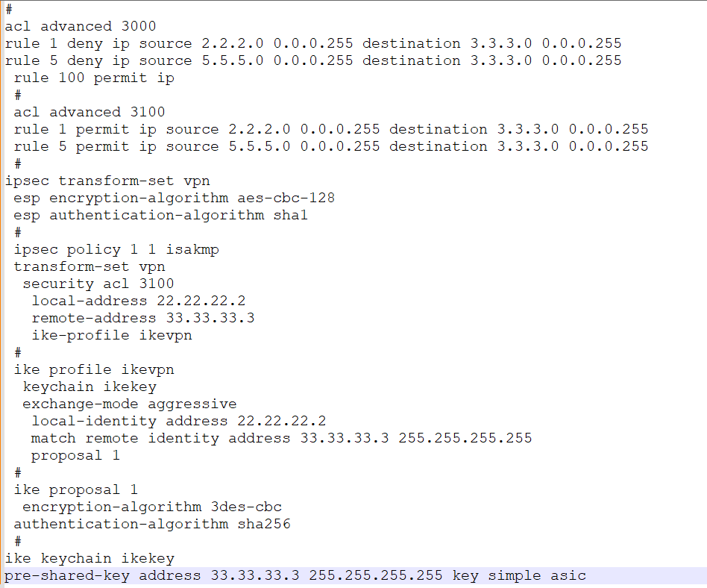This screenshot has width=707, height=588.
Task: Click the 'esp authentication-algorithm sha1' line
Action: [160, 215]
